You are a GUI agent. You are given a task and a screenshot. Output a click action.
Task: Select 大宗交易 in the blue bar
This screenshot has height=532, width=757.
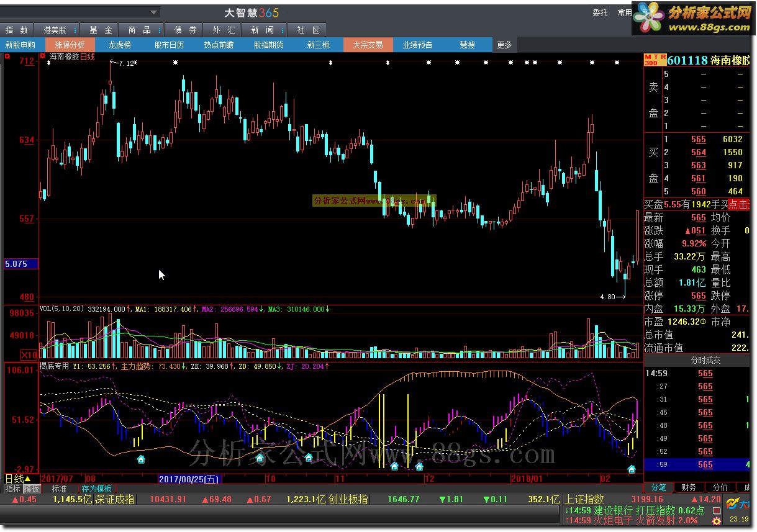[368, 45]
